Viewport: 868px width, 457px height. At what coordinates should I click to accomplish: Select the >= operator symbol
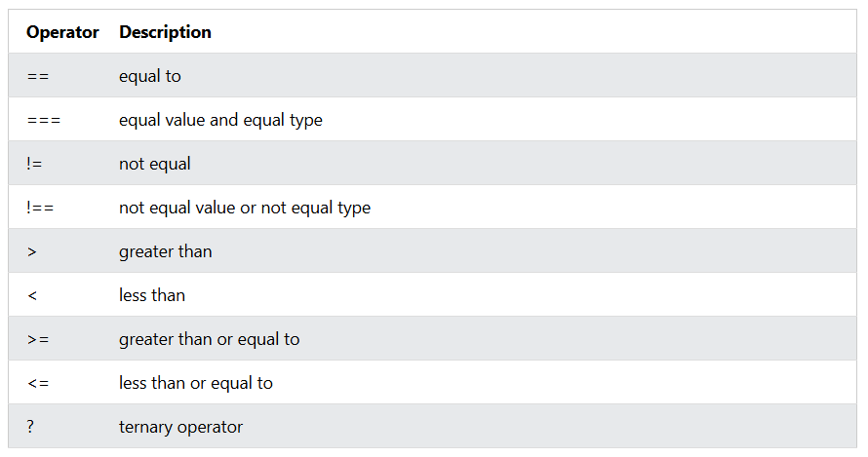(38, 339)
